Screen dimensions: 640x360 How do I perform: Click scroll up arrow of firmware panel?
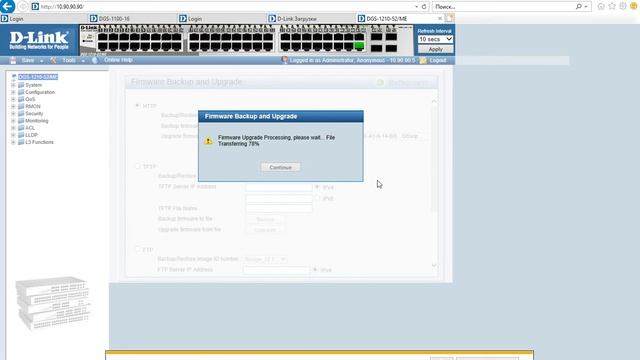434,101
